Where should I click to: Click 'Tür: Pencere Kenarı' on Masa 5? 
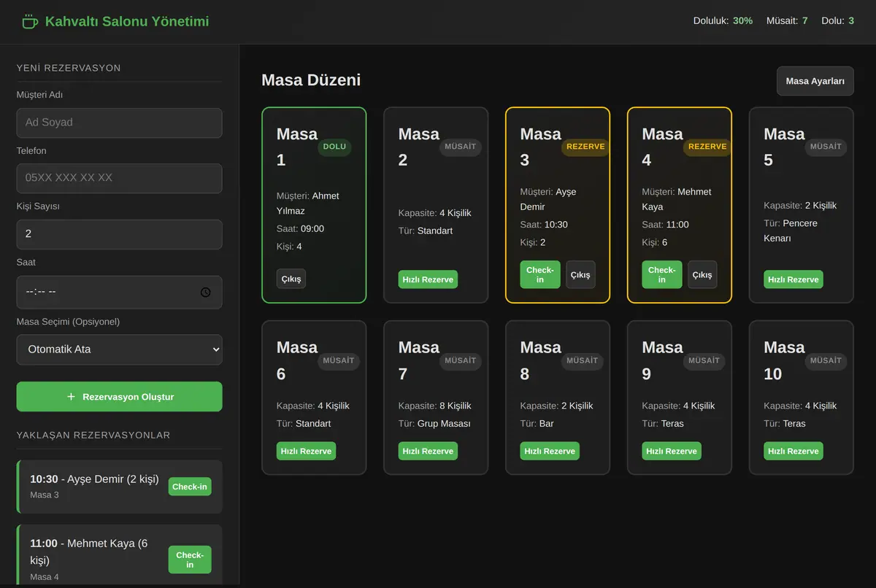[x=791, y=231]
